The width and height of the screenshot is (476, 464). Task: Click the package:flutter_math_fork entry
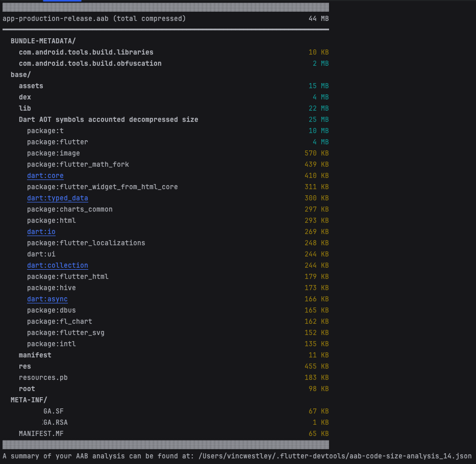pos(78,165)
